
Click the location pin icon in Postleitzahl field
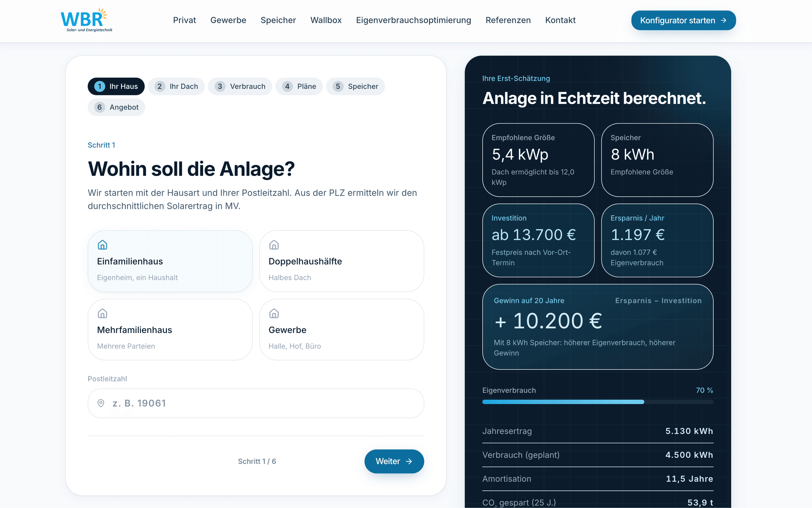(x=101, y=403)
